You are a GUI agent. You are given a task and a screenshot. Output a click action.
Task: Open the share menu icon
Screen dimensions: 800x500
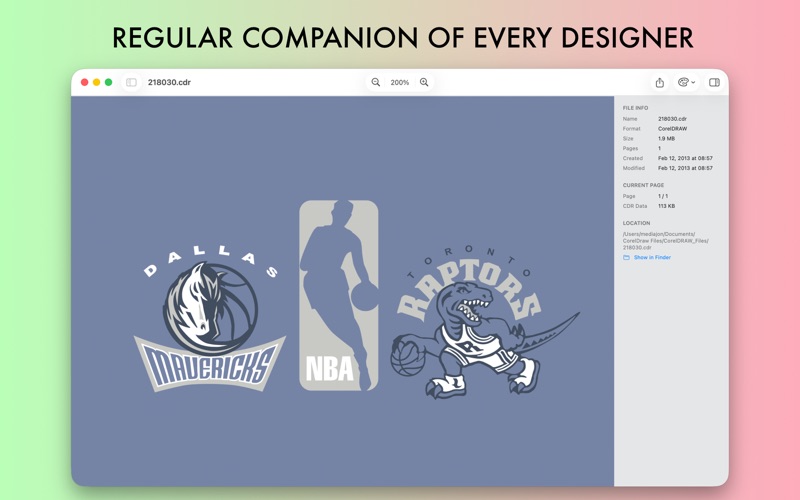660,82
